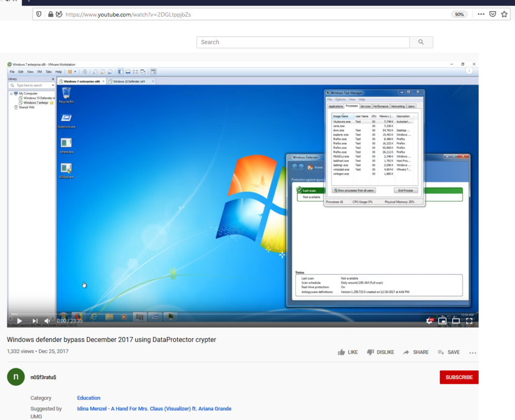Screen dimensions: 515x420
Task: Collapse the My Computer tree node
Action: pos(11,94)
